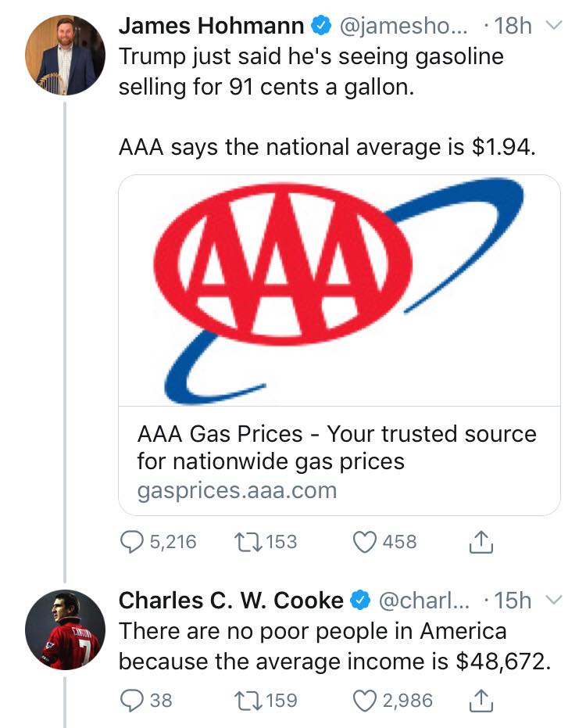Open the AAA logo link preview image
586x728 pixels.
point(339,289)
